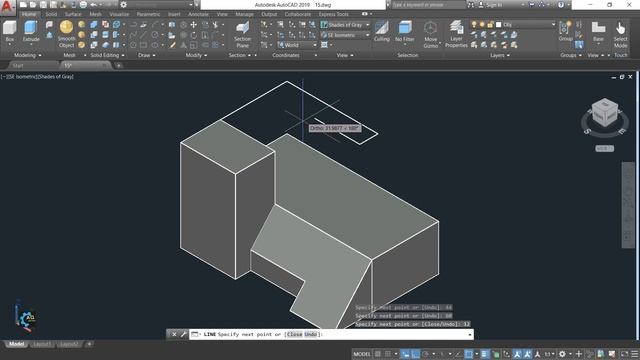
Task: Click the Customization menu icon in status bar
Action: 634,354
